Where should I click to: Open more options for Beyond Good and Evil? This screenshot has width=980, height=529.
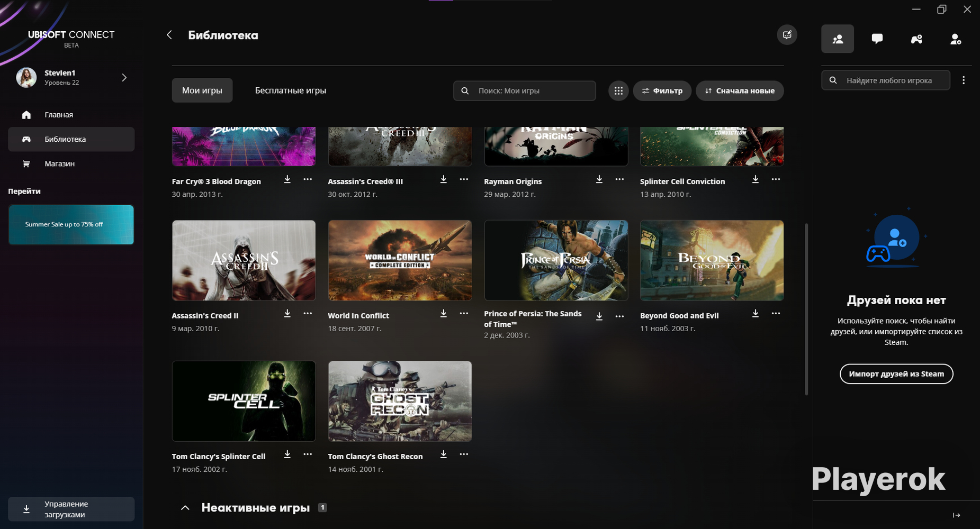(776, 314)
